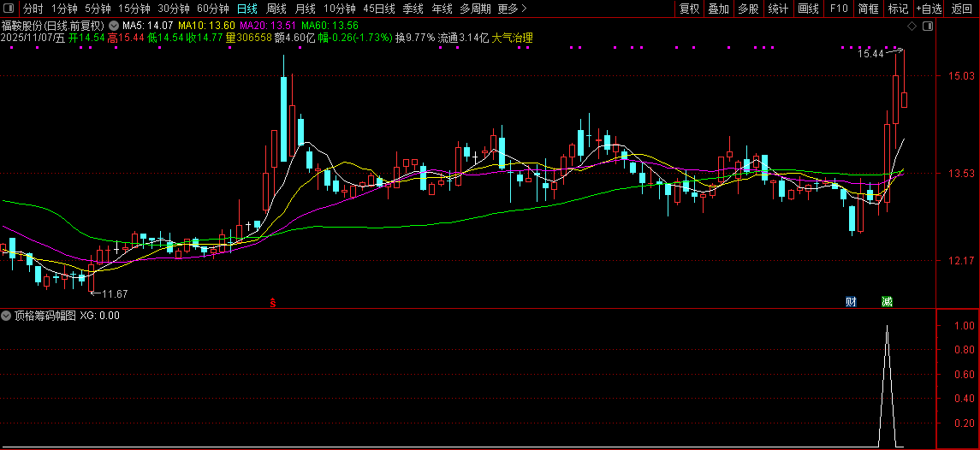
Task: Click the 返回 back button
Action: click(962, 9)
